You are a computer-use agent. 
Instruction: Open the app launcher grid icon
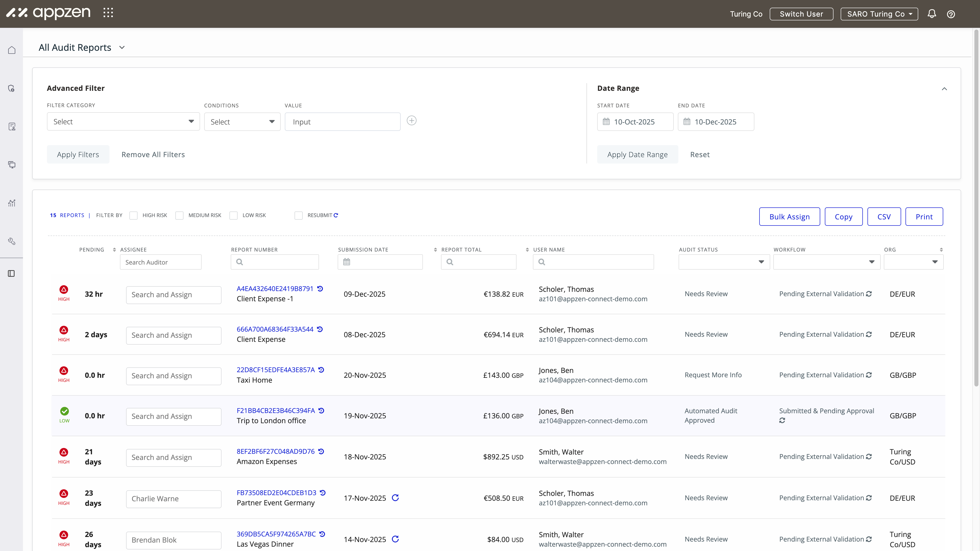108,13
